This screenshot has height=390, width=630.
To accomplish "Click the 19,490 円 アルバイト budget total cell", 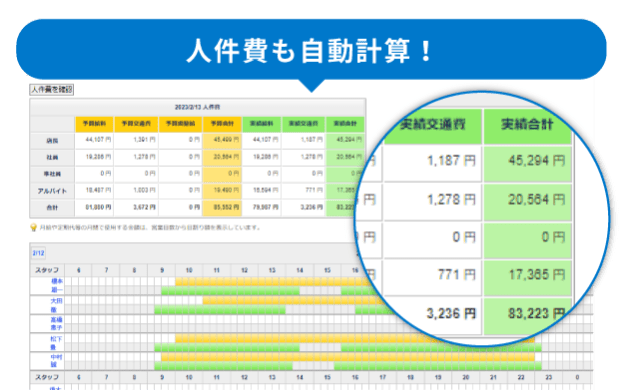I will tap(222, 190).
